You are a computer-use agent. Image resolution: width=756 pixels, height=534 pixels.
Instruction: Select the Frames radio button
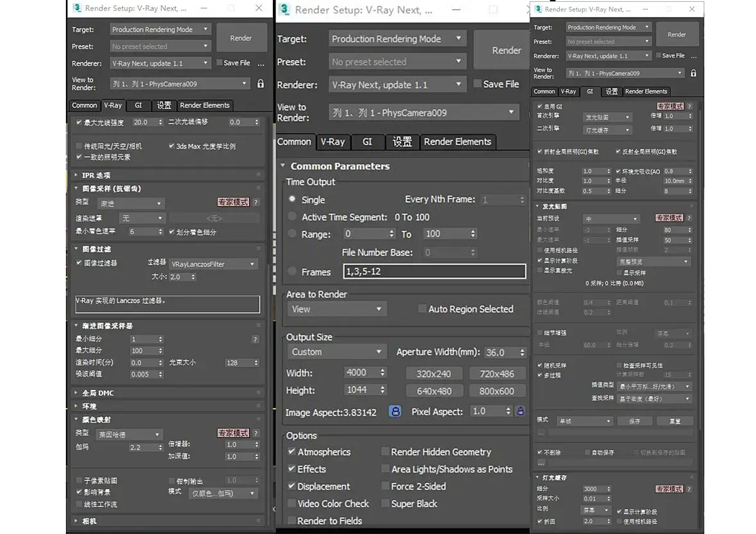pyautogui.click(x=292, y=271)
